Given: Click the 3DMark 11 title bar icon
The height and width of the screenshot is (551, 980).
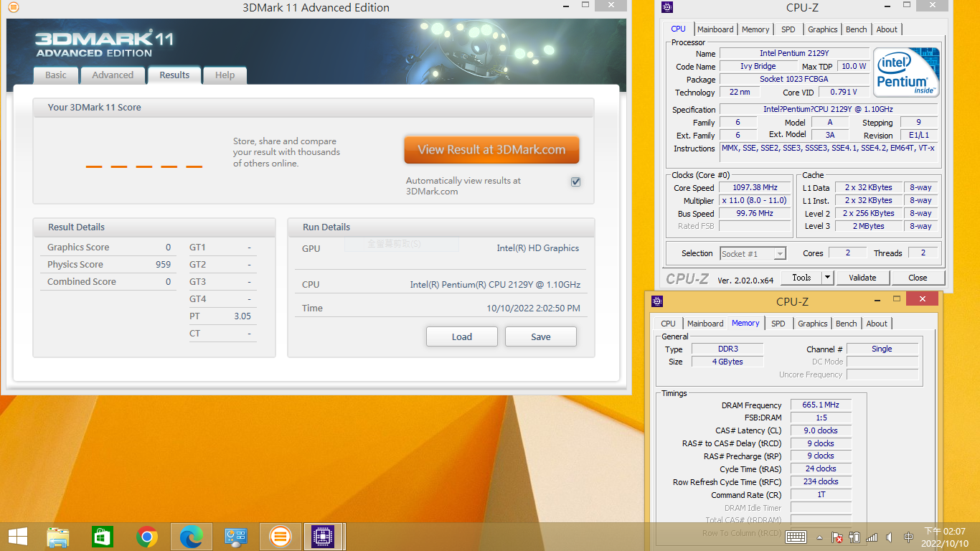Looking at the screenshot, I should click(x=13, y=7).
